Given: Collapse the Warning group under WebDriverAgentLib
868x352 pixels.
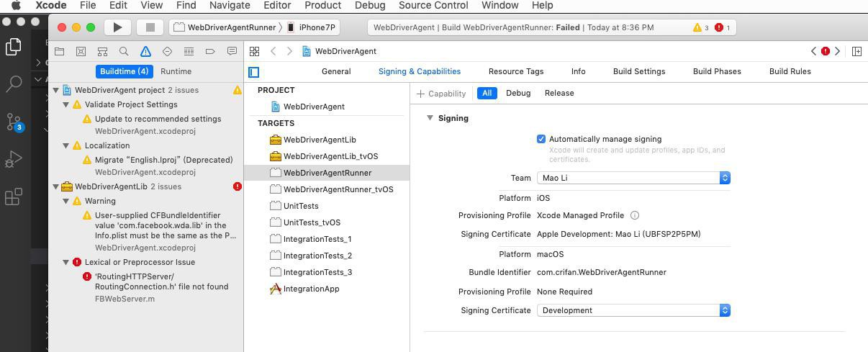Looking at the screenshot, I should click(65, 201).
